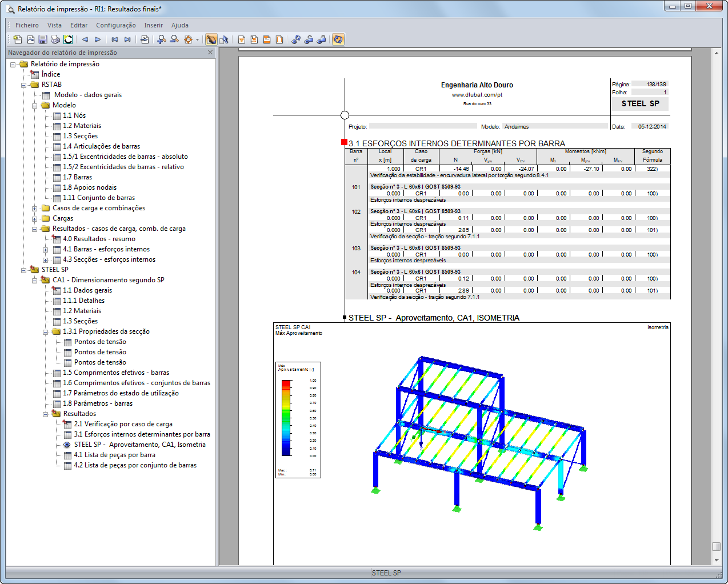Refresh the report with the circular arrows icon
This screenshot has height=584, width=728.
coord(338,39)
